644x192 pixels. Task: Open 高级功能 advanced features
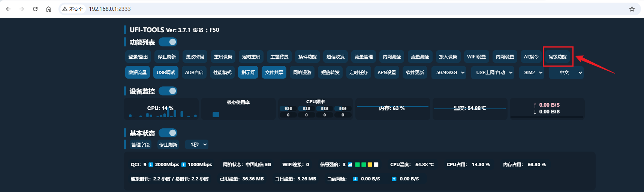coord(557,57)
